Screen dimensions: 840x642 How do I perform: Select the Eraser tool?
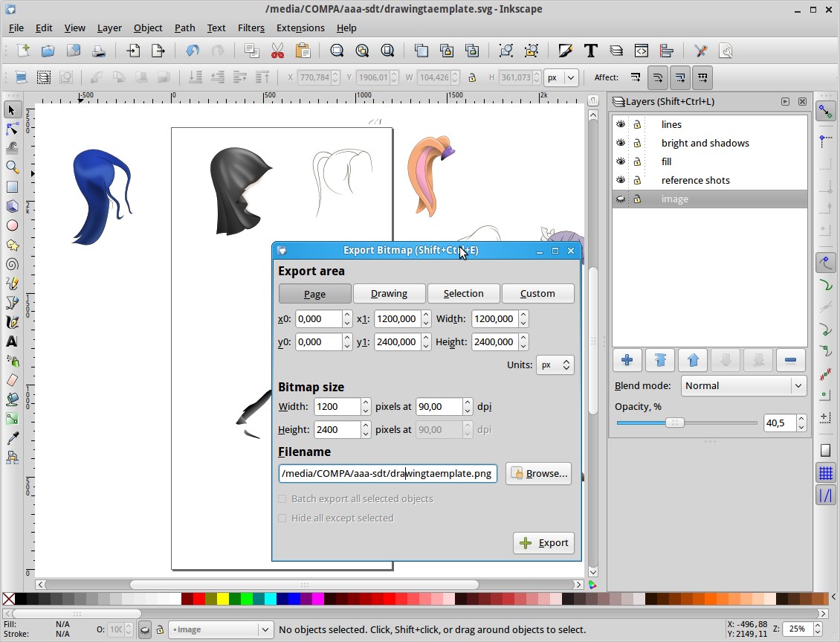coord(12,380)
